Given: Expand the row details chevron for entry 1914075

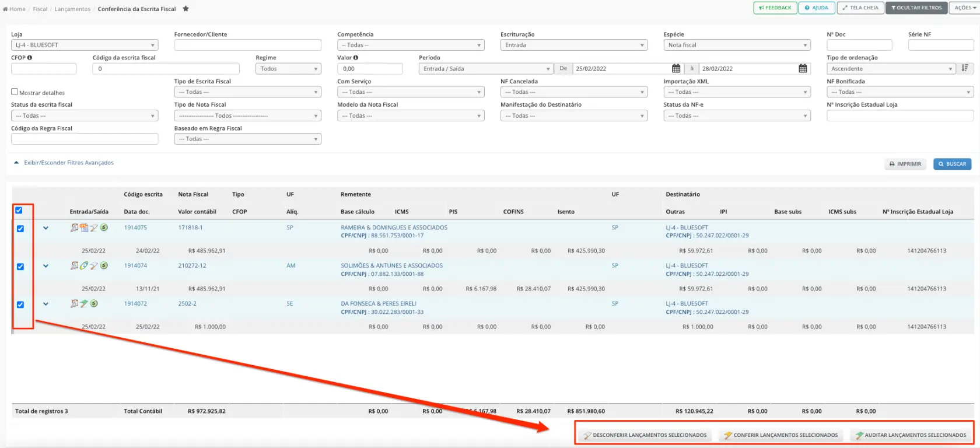Looking at the screenshot, I should pos(45,228).
